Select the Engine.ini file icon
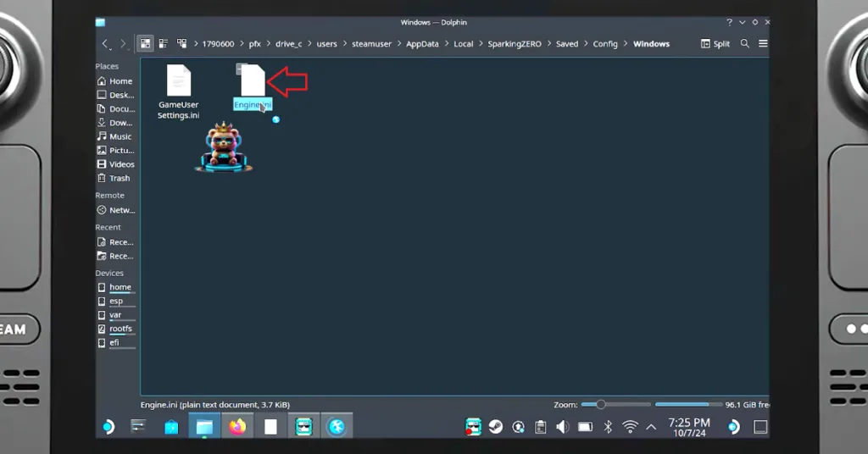Screen dimensions: 868x454 click(x=253, y=80)
